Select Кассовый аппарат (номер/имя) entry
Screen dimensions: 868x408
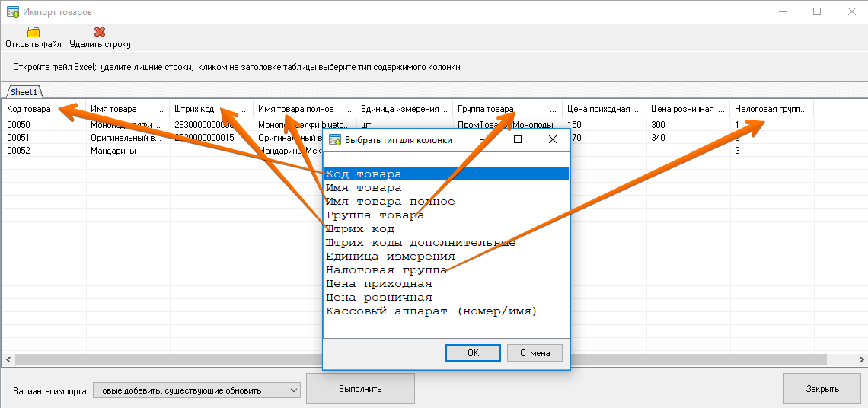pyautogui.click(x=446, y=311)
